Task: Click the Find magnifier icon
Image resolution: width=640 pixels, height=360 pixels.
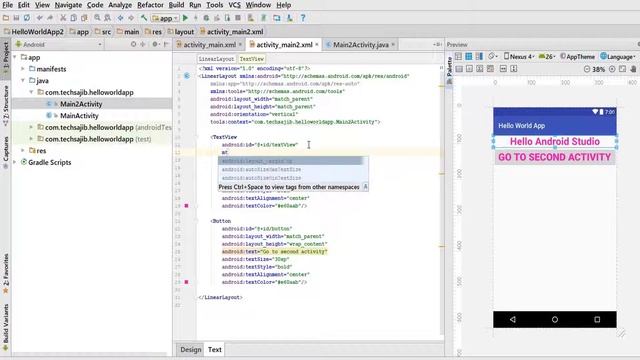Action: 97,18
